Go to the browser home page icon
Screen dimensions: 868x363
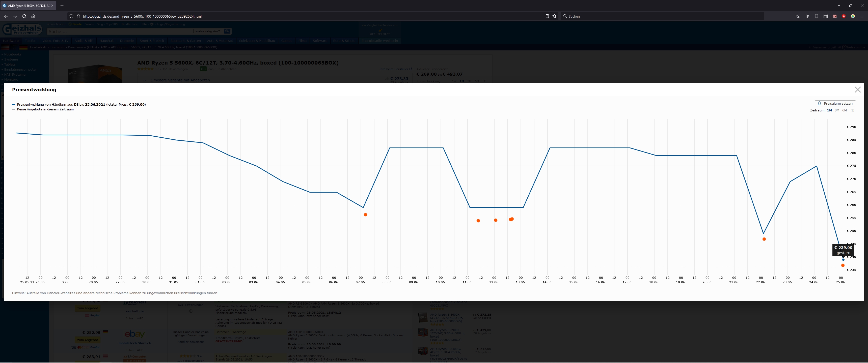click(33, 16)
